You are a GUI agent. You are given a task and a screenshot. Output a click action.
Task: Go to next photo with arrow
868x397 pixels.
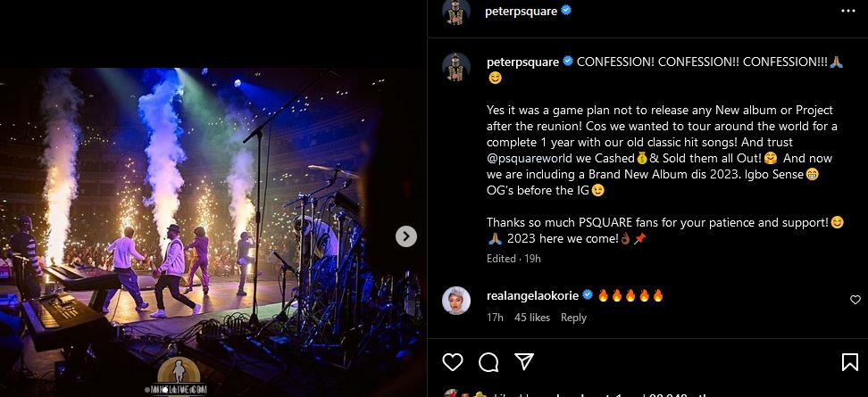click(x=405, y=236)
